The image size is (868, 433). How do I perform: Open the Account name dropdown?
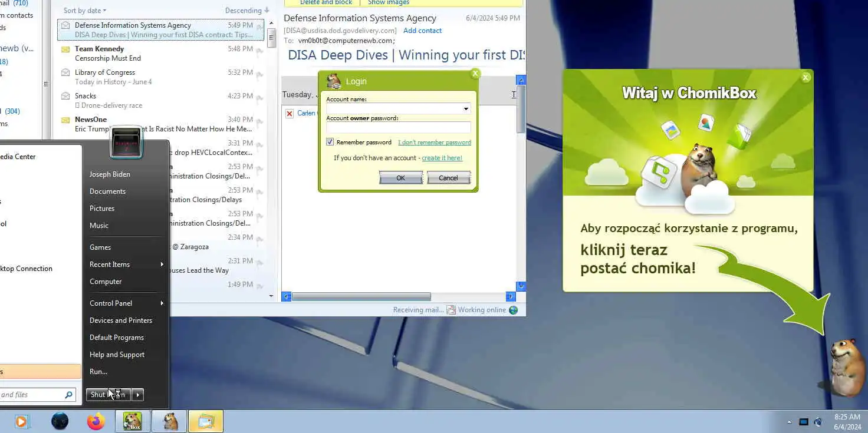[x=466, y=109]
